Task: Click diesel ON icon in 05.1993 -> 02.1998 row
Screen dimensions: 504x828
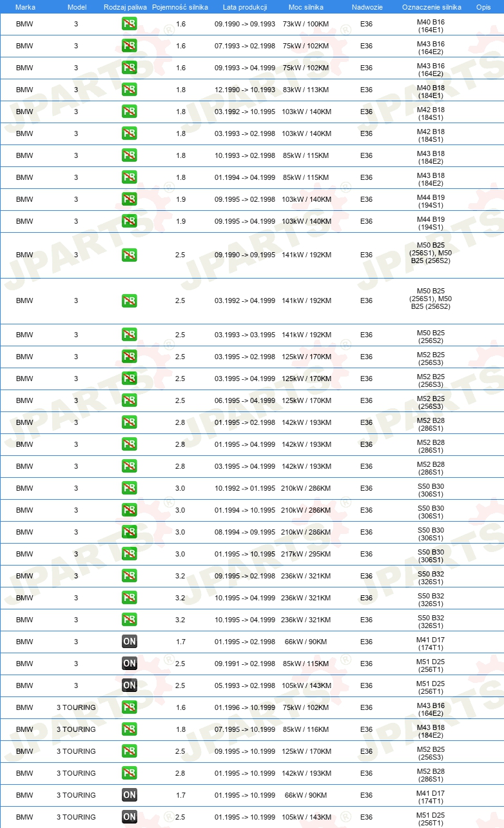Action: click(x=129, y=686)
